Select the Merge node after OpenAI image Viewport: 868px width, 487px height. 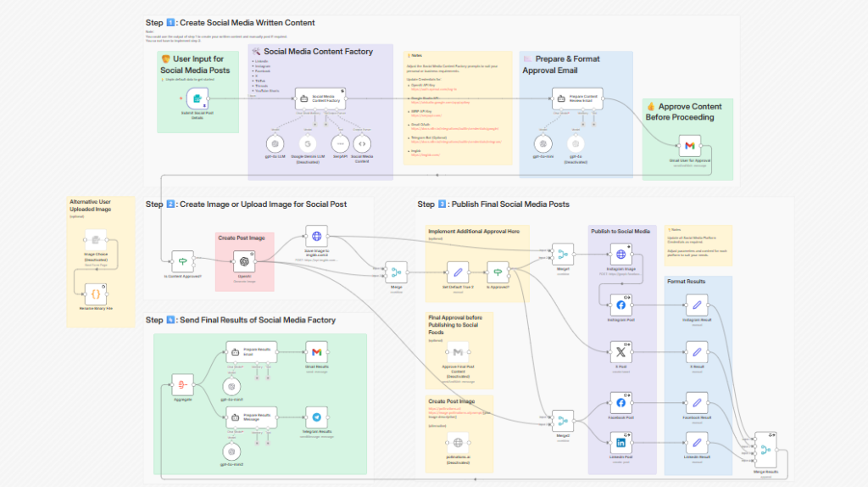(397, 272)
